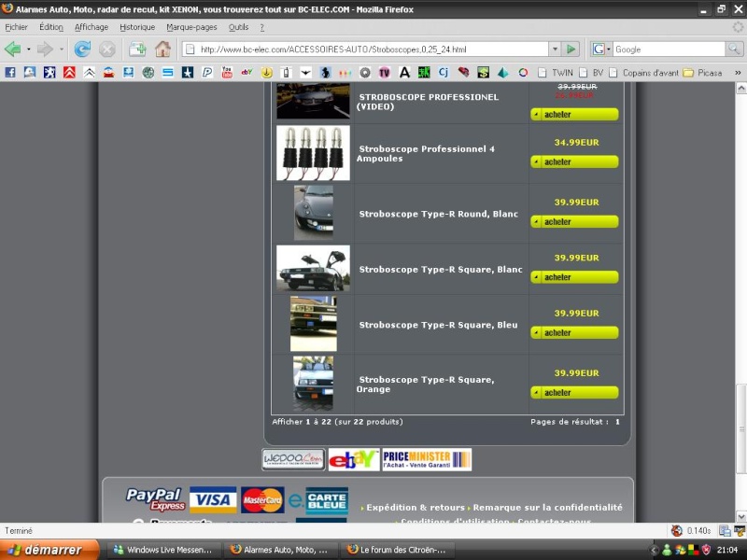This screenshot has width=747, height=560.
Task: Click the eBay logo banner
Action: point(354,459)
